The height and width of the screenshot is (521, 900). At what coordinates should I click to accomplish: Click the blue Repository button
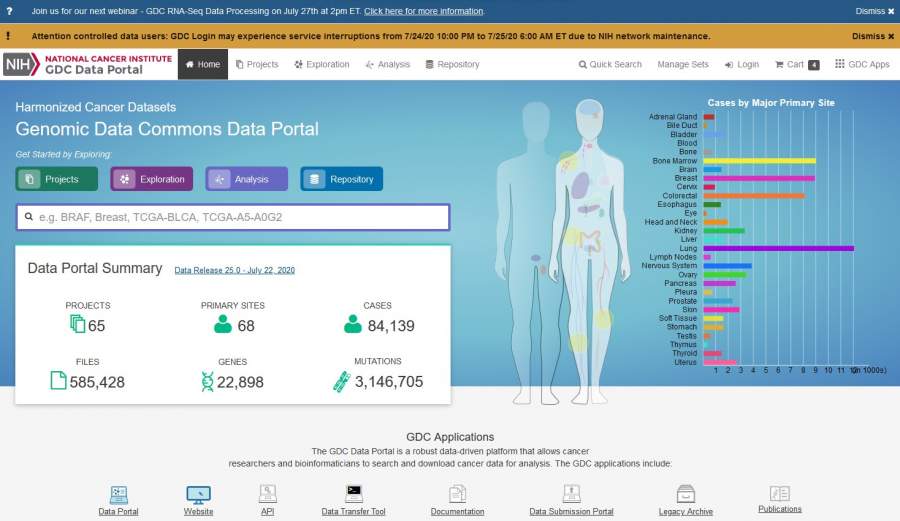click(x=342, y=179)
